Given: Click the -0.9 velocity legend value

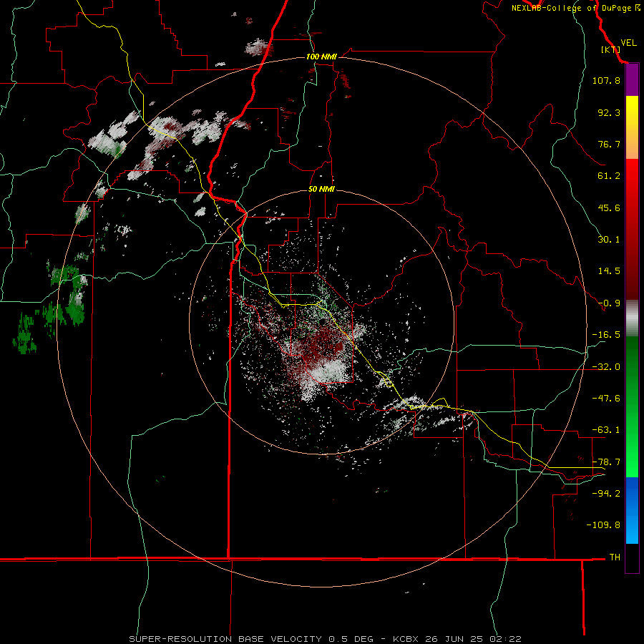Looking at the screenshot, I should pos(609,303).
